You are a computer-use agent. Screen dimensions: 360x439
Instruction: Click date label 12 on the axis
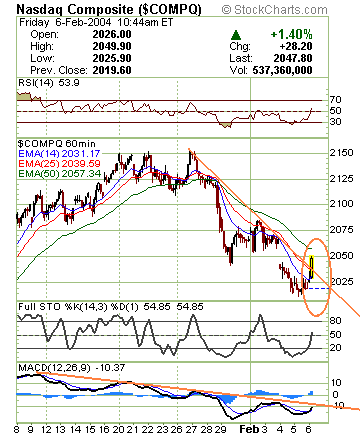(x=46, y=430)
